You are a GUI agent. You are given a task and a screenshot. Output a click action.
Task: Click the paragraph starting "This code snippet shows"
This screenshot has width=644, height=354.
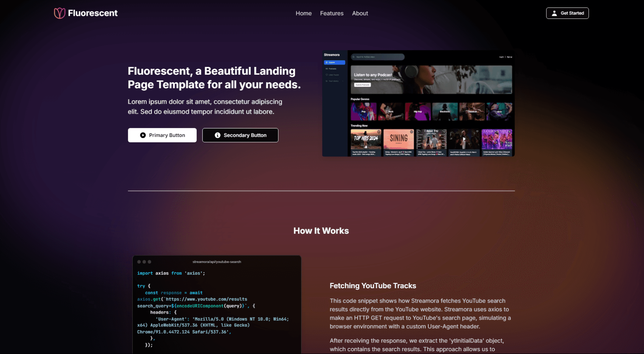pos(420,314)
